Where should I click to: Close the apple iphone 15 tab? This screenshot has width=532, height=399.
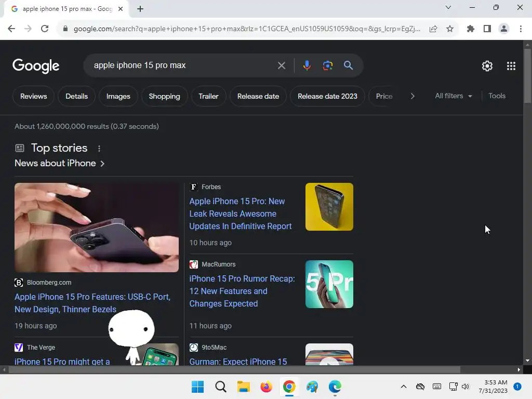(121, 9)
